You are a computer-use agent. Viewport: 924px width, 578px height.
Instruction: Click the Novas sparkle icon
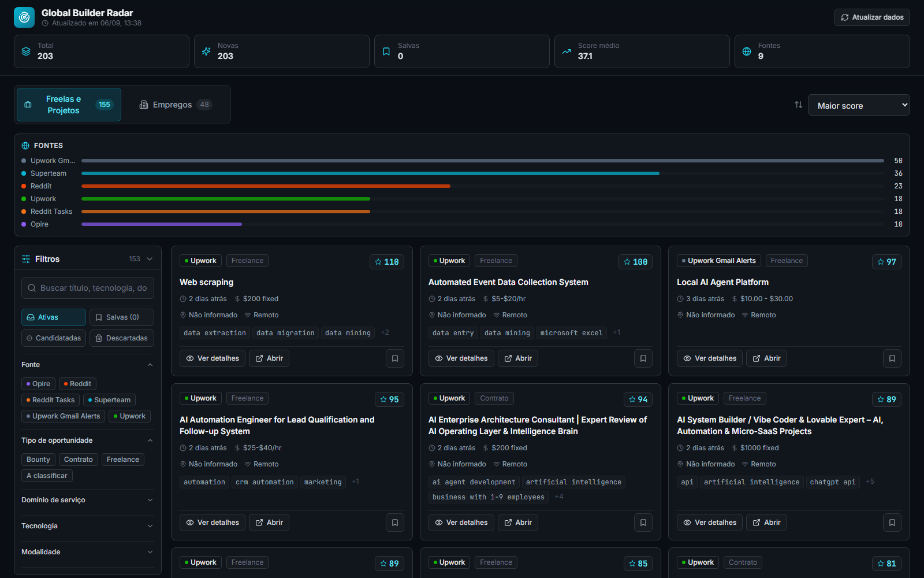(206, 51)
